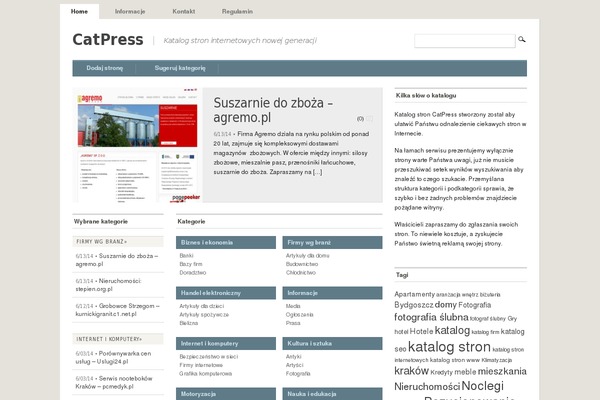This screenshot has height=400, width=600.
Task: Open the Informacje category button
Action: coord(332,293)
